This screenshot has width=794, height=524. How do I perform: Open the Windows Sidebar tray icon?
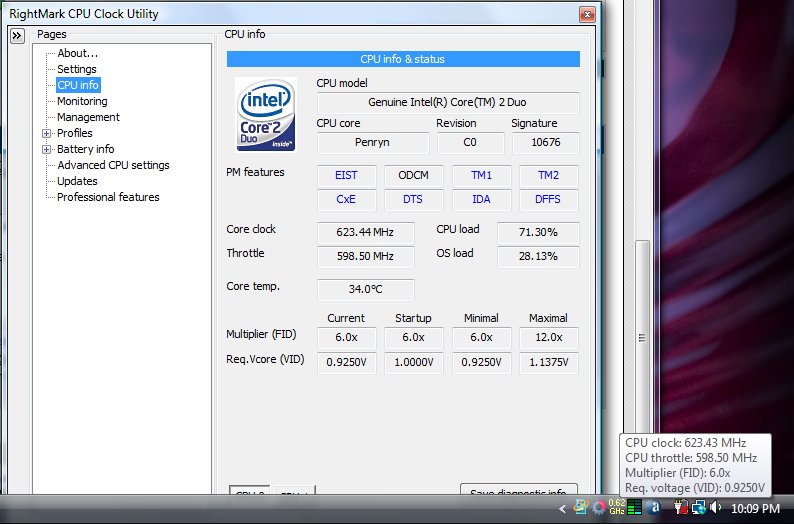tap(581, 507)
